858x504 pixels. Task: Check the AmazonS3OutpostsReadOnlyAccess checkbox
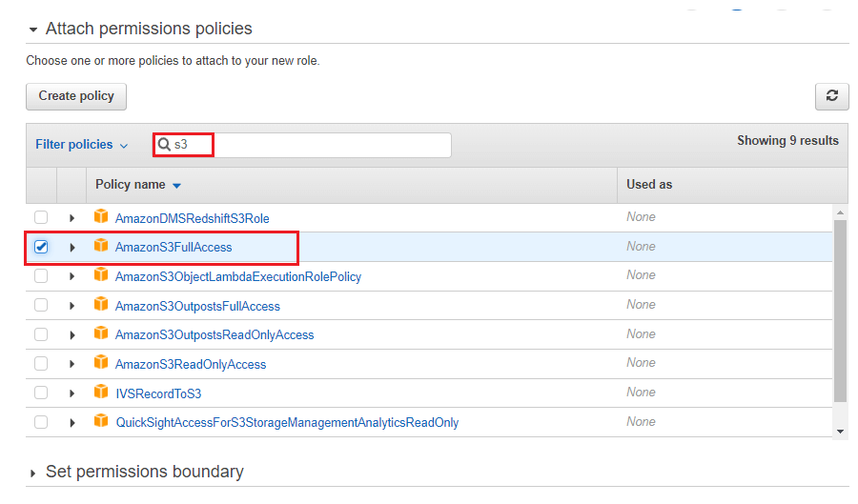41,334
